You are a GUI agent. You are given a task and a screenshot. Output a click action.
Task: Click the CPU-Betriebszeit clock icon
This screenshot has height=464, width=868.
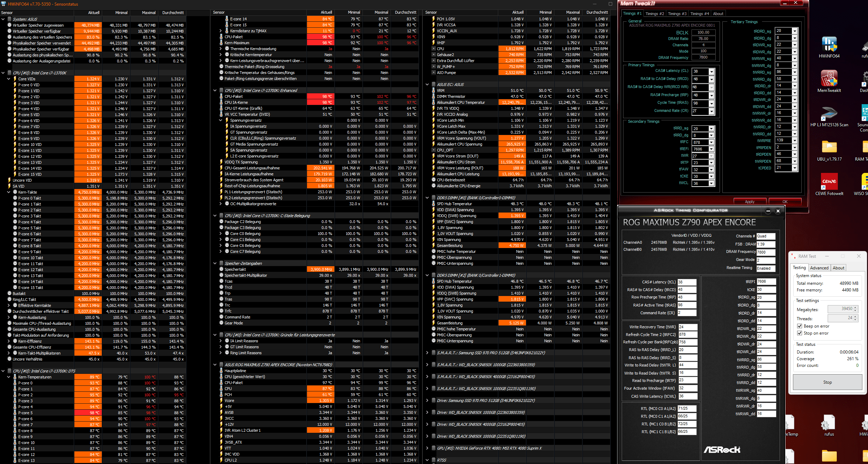434,180
